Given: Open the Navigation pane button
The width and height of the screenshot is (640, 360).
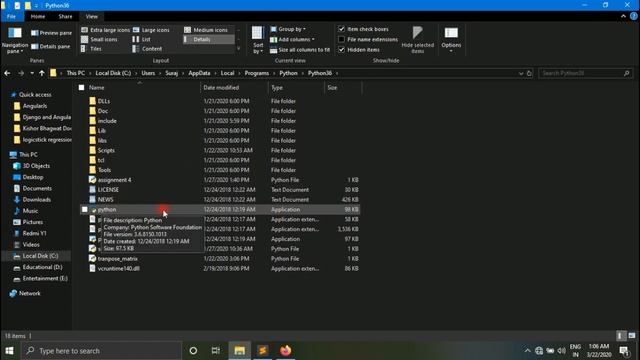Looking at the screenshot, I should click(x=15, y=40).
